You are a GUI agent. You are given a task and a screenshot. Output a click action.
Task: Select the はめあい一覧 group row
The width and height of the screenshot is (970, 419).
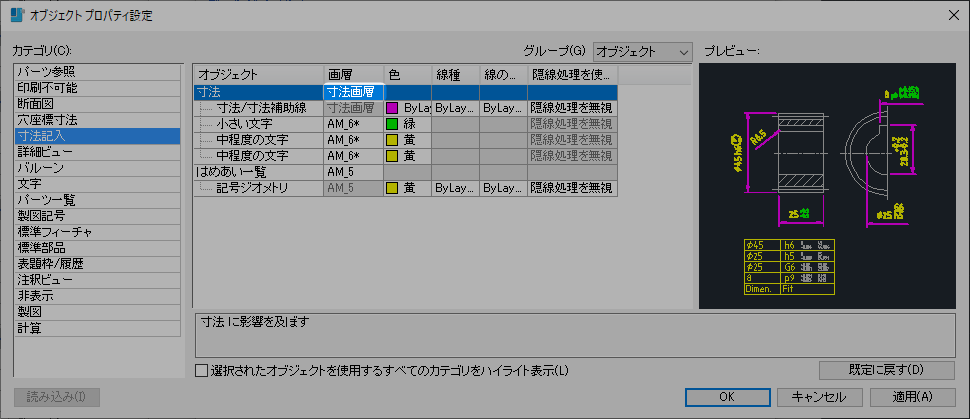click(259, 172)
